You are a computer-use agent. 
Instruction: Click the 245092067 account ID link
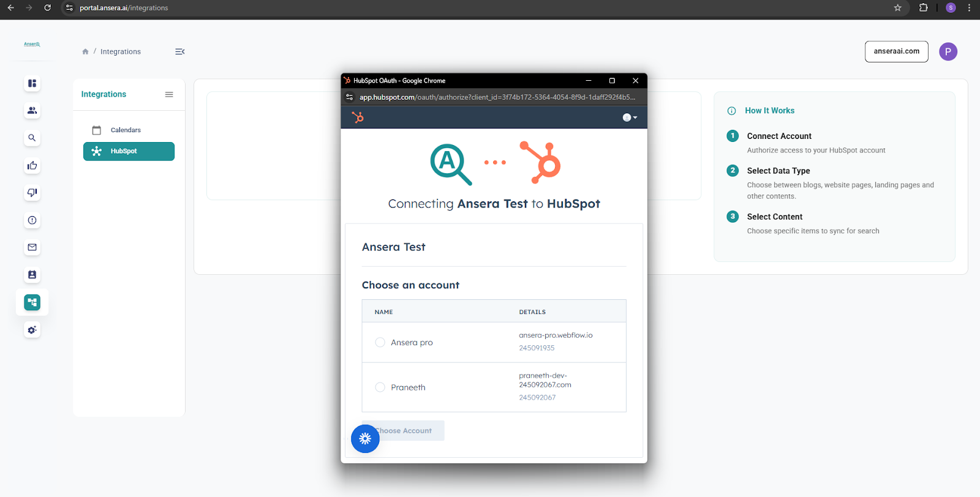point(537,397)
